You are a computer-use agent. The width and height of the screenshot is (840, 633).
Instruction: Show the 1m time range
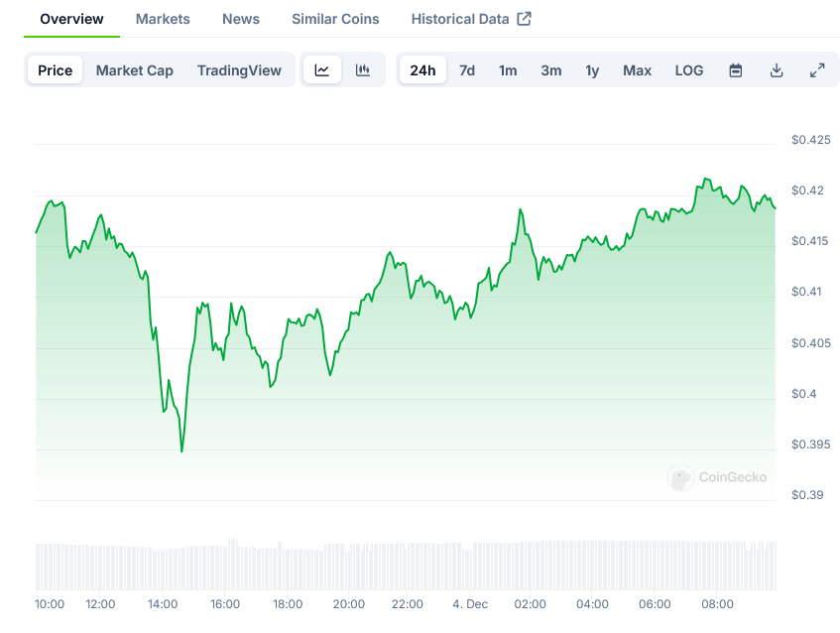(508, 70)
